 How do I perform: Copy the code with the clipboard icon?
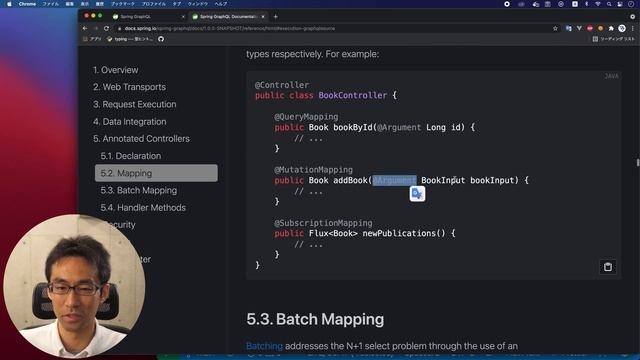pyautogui.click(x=608, y=267)
